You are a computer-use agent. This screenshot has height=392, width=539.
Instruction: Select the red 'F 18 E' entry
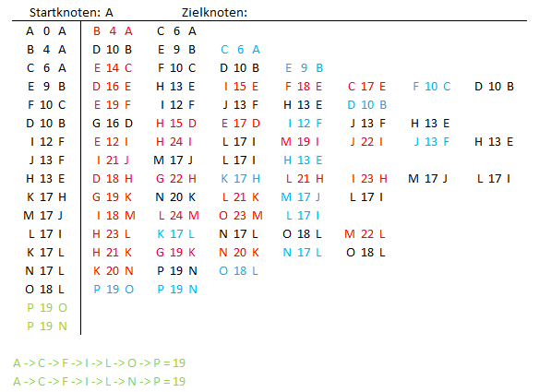[304, 87]
